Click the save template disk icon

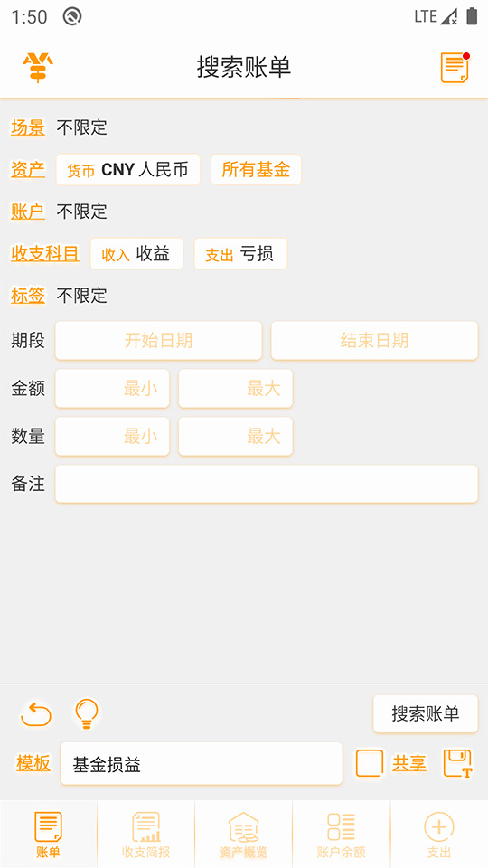(457, 764)
